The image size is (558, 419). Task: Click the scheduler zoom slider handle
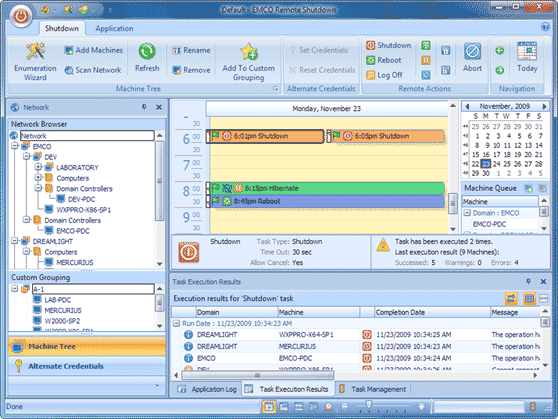(369, 405)
